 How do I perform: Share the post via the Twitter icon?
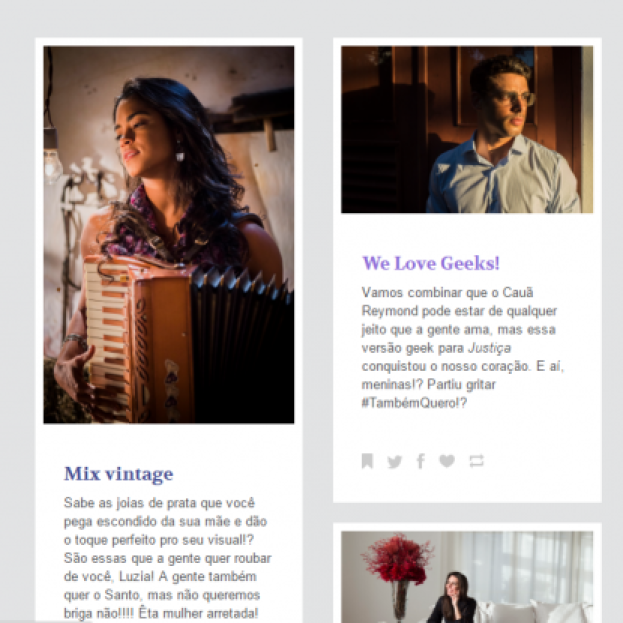click(x=395, y=461)
